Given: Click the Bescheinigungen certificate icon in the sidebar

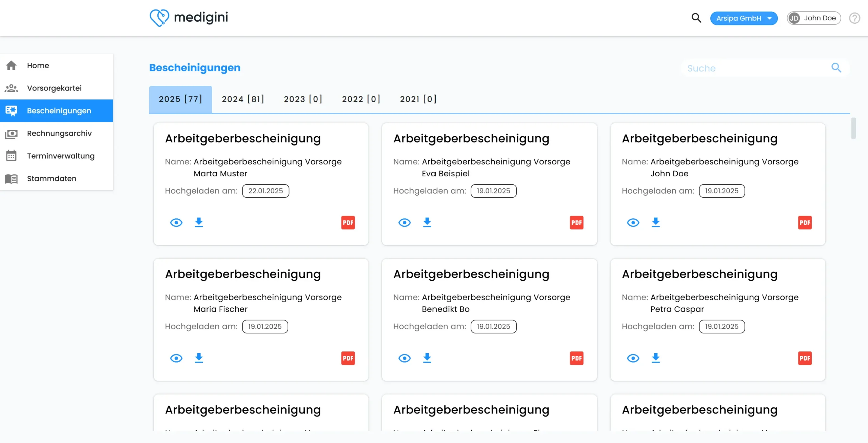Looking at the screenshot, I should pyautogui.click(x=11, y=110).
